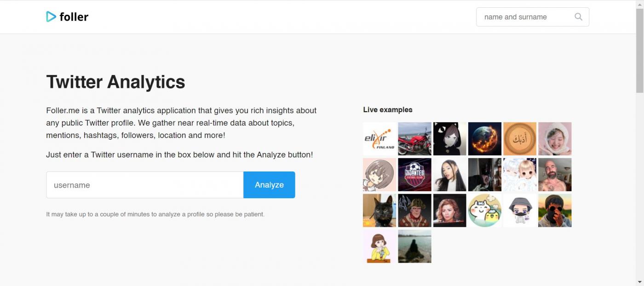644x286 pixels.
Task: Click the 'Twitter Analytics' heading
Action: point(115,82)
